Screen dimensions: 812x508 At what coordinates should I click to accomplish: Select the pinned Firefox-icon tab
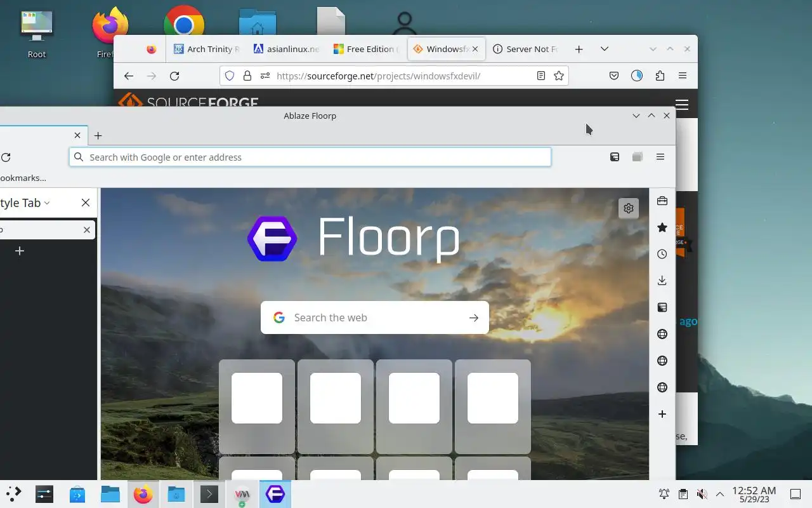pyautogui.click(x=151, y=49)
